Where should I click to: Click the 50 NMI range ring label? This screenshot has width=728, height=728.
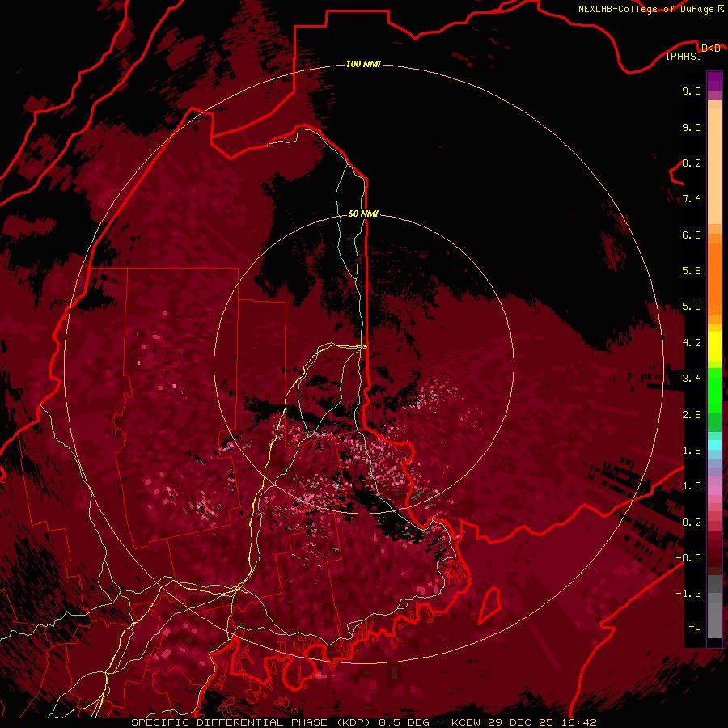(363, 214)
